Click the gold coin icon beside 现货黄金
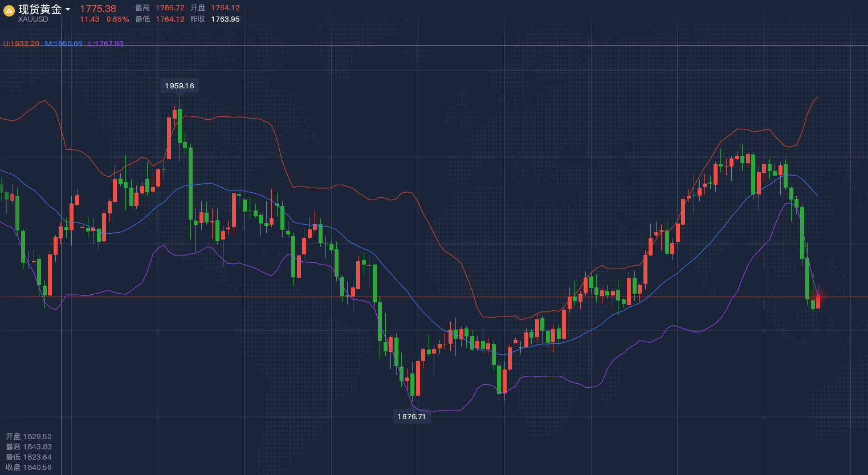 click(x=9, y=10)
